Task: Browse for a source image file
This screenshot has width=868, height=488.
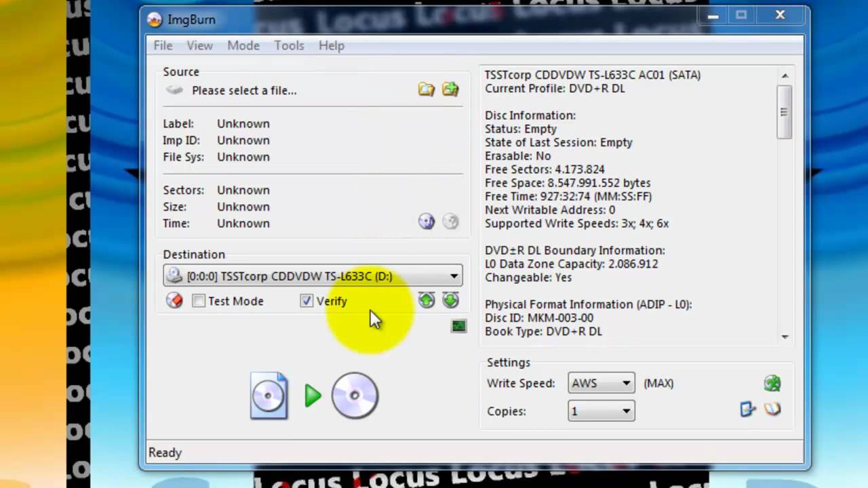Action: point(426,89)
